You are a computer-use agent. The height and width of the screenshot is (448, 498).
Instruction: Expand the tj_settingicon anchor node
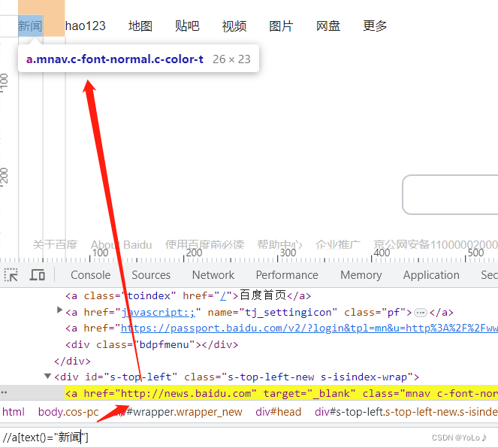click(59, 310)
